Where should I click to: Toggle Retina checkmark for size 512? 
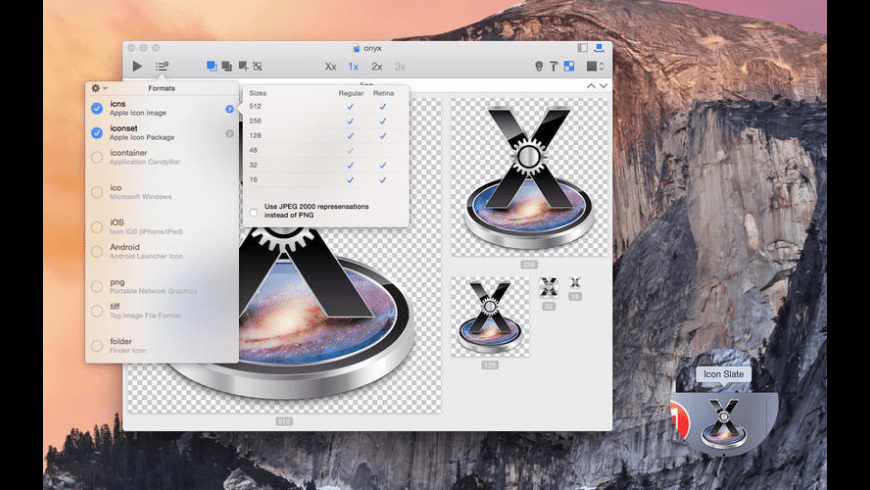click(383, 106)
